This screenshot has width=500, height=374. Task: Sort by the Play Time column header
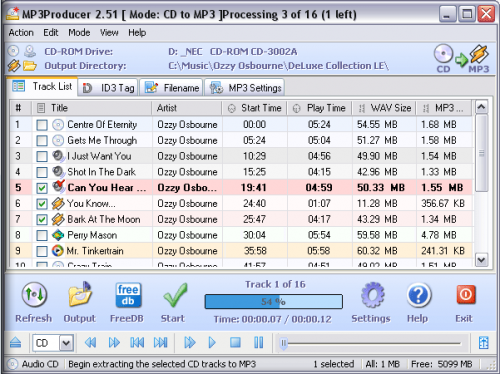pyautogui.click(x=319, y=108)
